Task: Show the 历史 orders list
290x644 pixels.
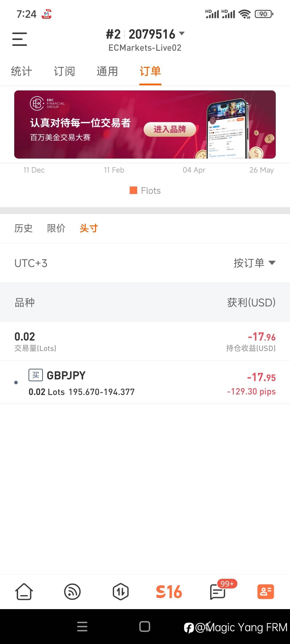Action: [x=24, y=228]
